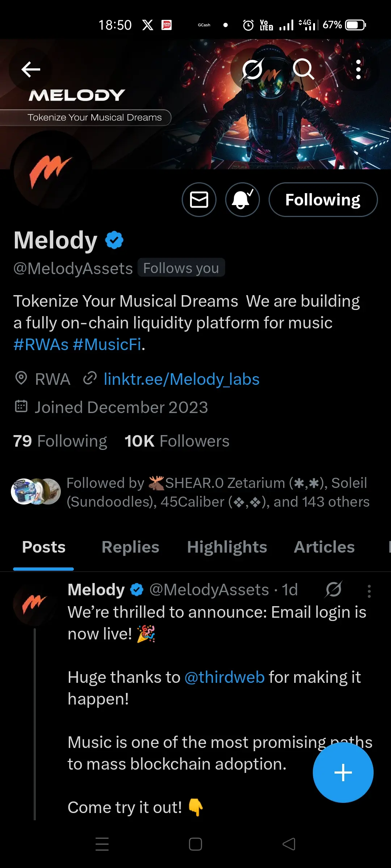This screenshot has width=391, height=868.
Task: View the 10K Followers list
Action: pos(177,441)
